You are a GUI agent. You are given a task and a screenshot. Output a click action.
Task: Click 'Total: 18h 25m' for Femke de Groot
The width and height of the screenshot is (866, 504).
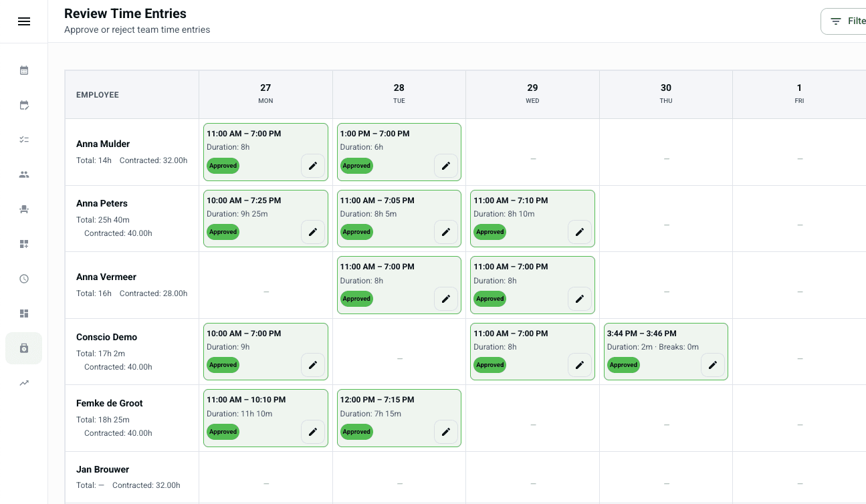tap(103, 420)
